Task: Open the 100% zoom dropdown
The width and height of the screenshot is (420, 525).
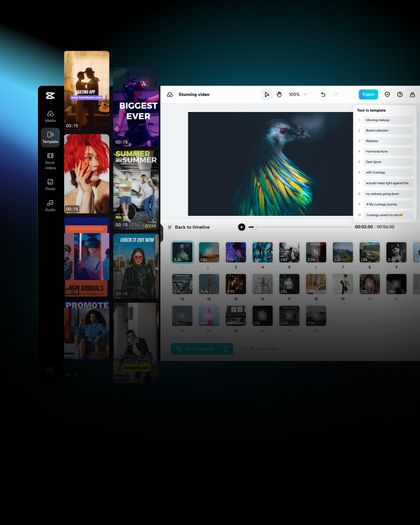Action: (298, 94)
